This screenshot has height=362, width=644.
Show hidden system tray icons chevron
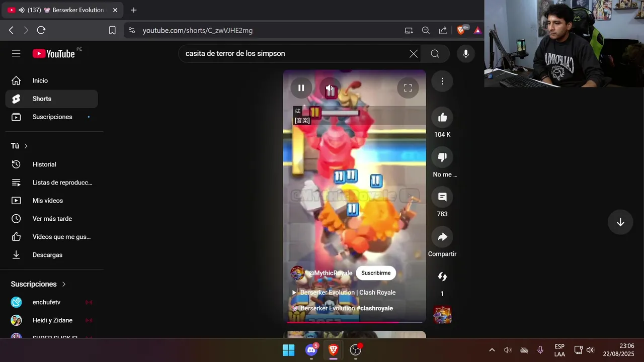click(492, 350)
